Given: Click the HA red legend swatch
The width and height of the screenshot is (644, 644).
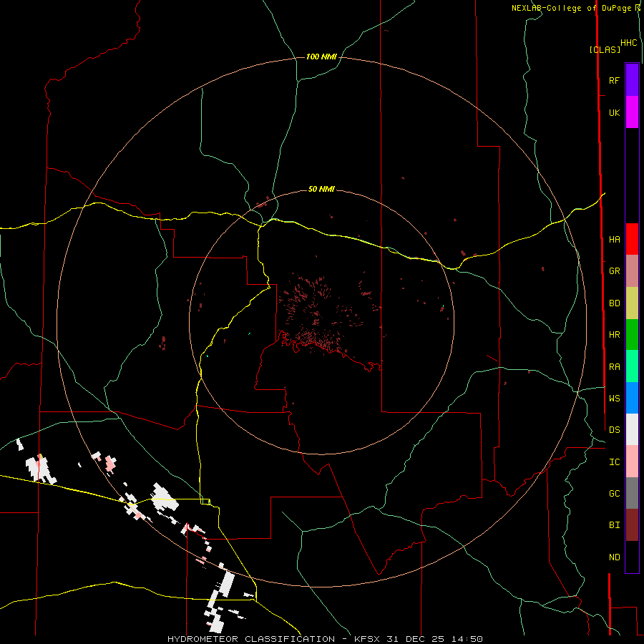Looking at the screenshot, I should point(632,239).
